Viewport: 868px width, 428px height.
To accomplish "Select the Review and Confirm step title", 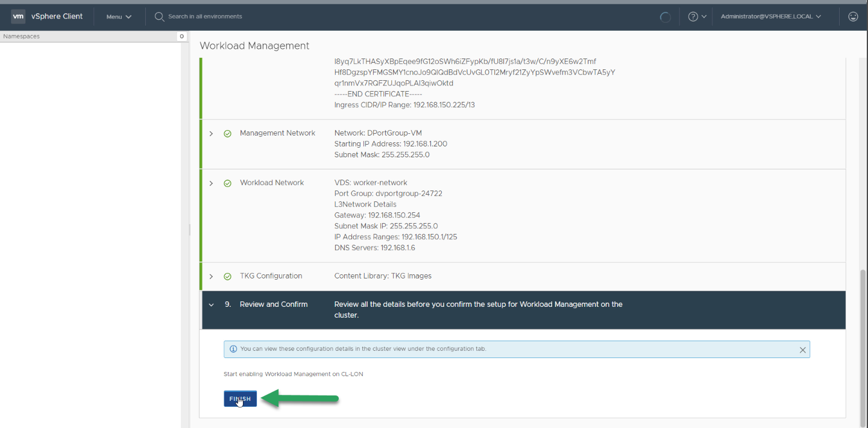I will pyautogui.click(x=274, y=304).
